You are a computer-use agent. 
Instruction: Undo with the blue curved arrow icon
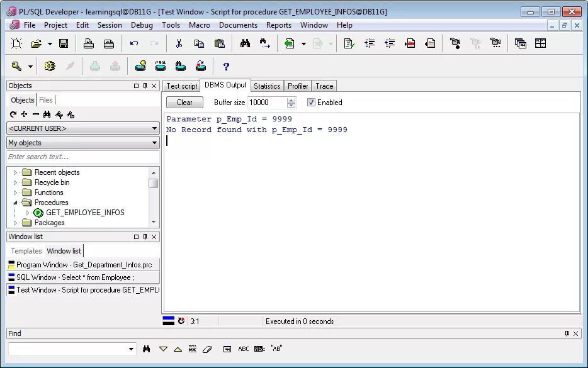coord(134,43)
